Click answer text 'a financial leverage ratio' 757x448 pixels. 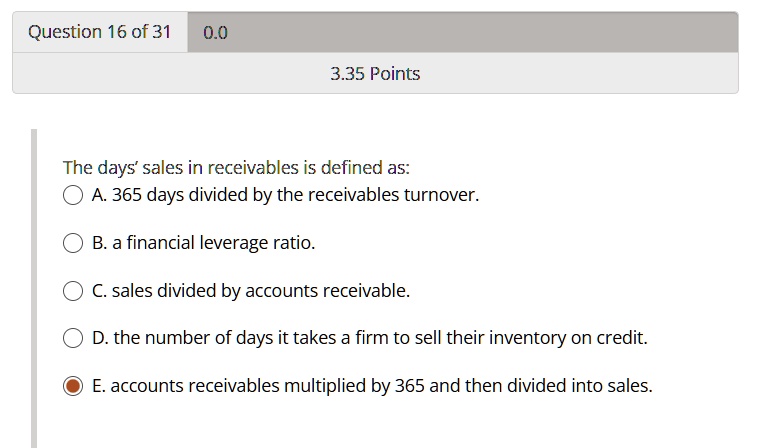[213, 243]
